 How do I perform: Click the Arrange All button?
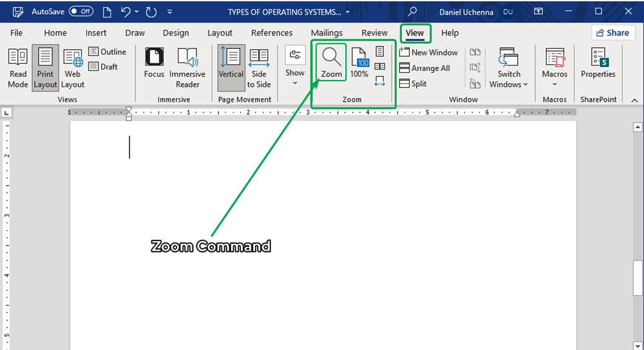(x=425, y=68)
